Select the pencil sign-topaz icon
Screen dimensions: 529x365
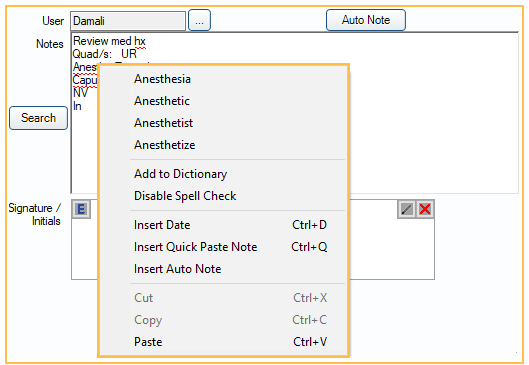[407, 209]
